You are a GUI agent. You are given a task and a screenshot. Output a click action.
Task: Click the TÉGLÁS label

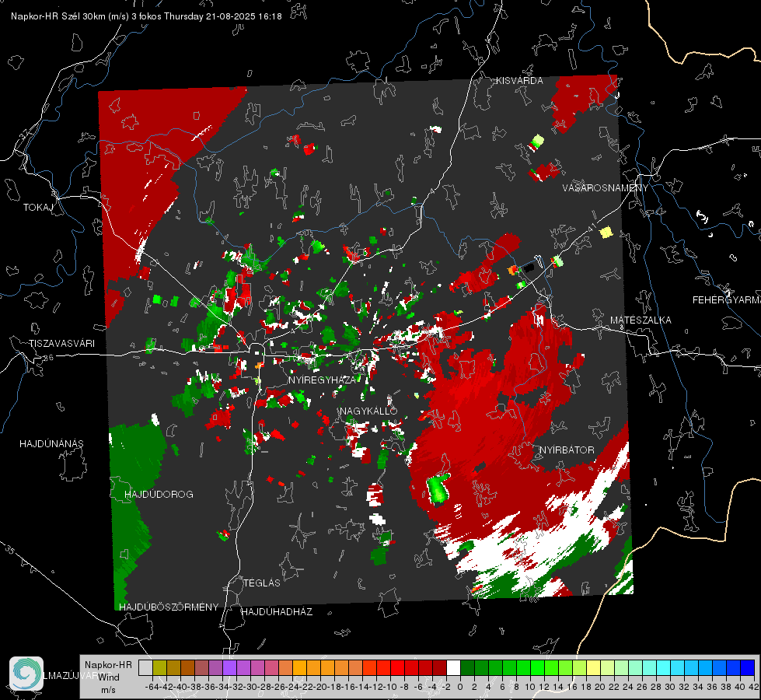262,583
